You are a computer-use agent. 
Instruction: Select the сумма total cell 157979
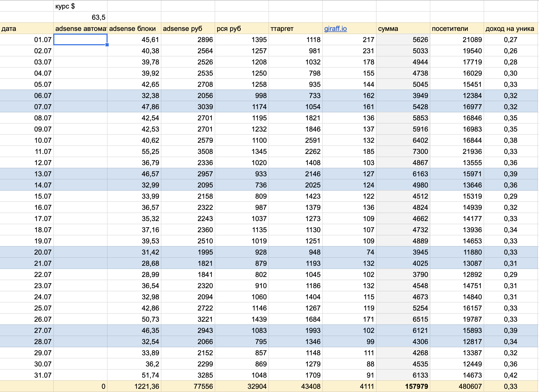tap(403, 386)
